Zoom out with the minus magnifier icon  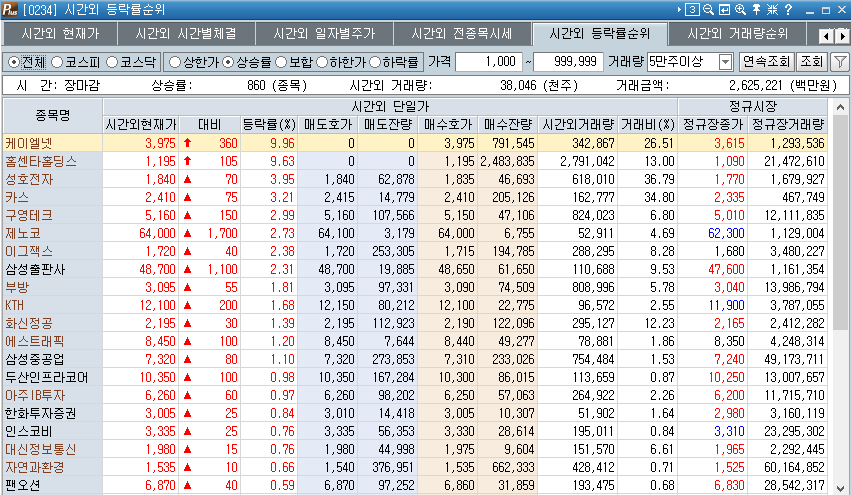pyautogui.click(x=708, y=9)
